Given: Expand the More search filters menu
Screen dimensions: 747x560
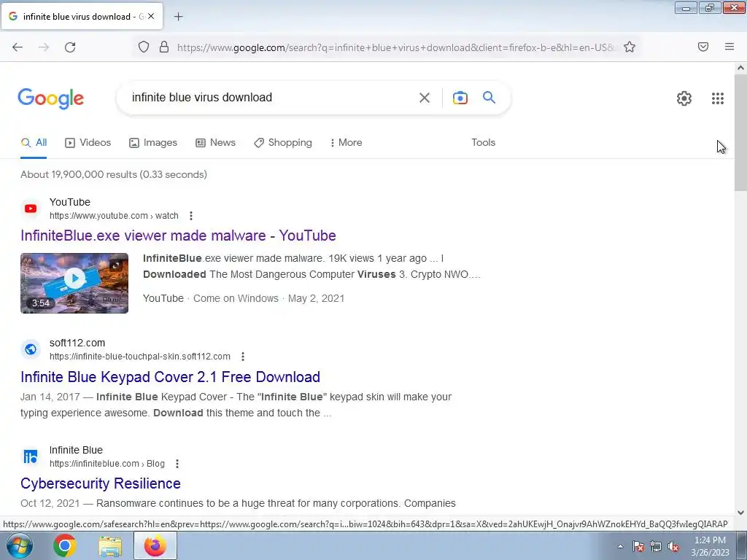Looking at the screenshot, I should 346,142.
